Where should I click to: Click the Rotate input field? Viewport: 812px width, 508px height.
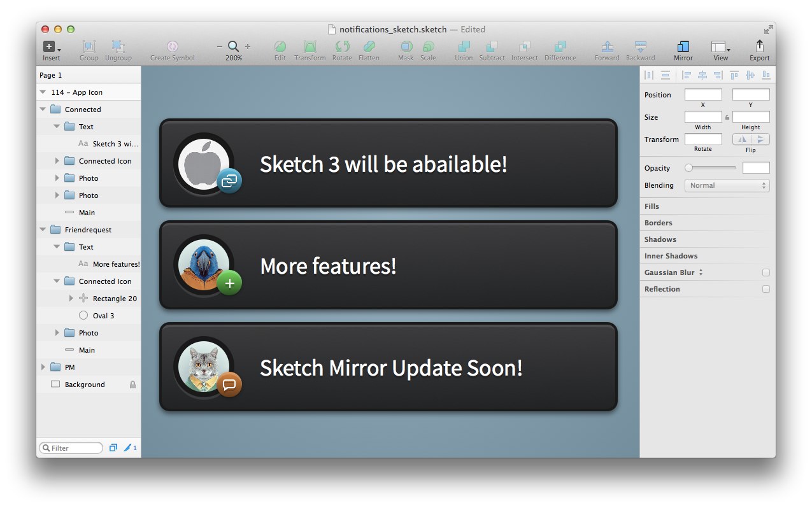point(703,139)
